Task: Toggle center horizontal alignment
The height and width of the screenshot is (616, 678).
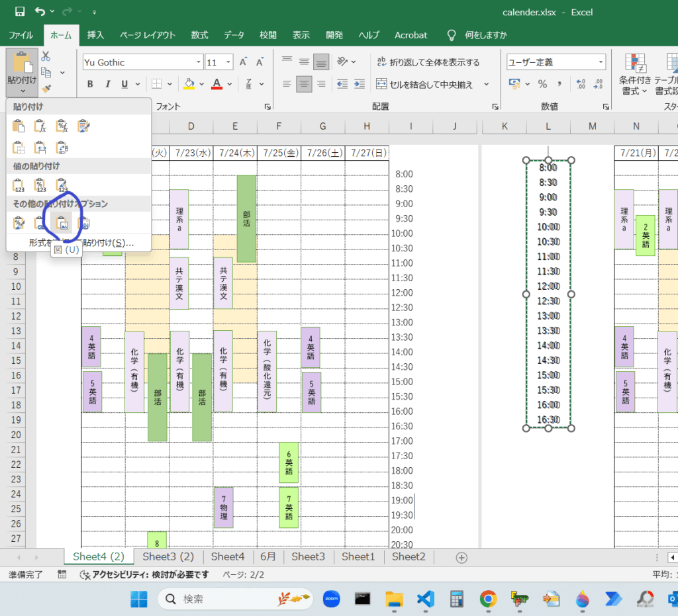Action: pos(304,84)
